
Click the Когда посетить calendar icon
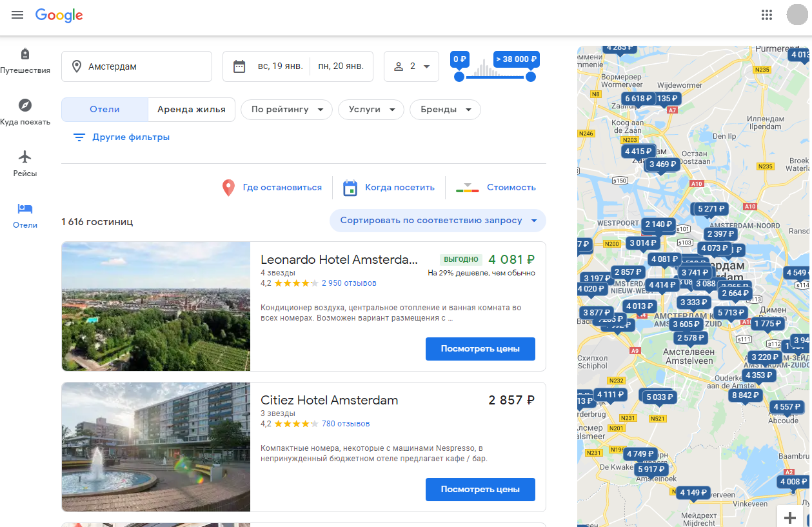click(x=350, y=188)
